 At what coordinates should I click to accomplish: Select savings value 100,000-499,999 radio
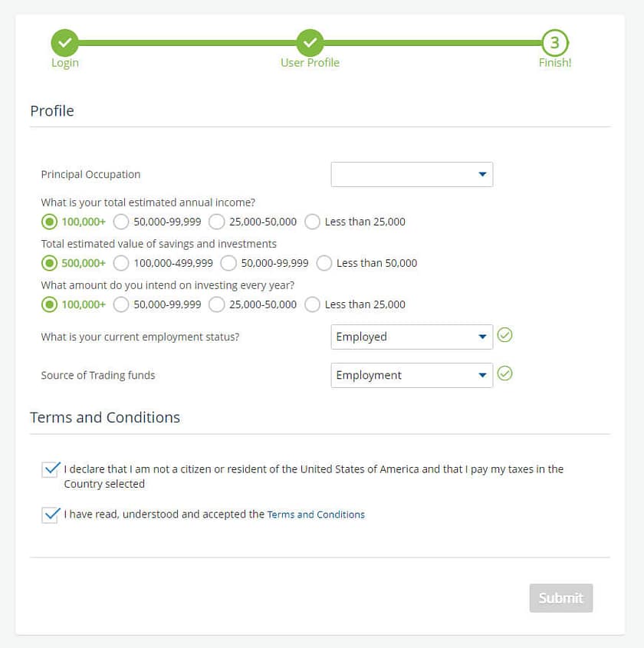coord(121,263)
